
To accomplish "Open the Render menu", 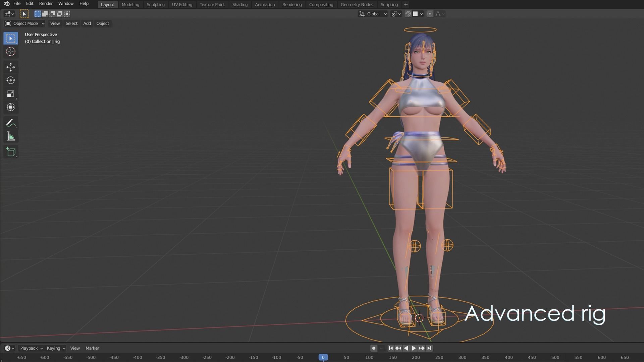I will click(x=46, y=4).
